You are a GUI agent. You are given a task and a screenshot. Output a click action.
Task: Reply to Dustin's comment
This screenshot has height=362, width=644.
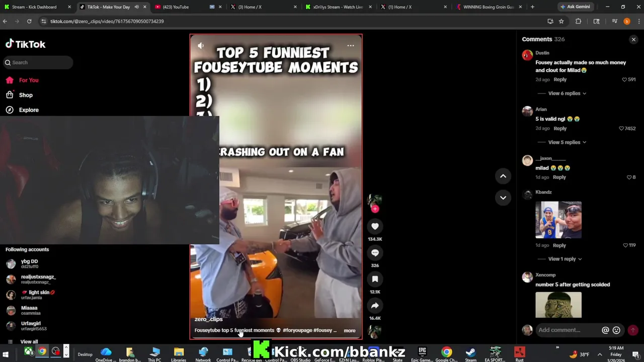tap(560, 79)
